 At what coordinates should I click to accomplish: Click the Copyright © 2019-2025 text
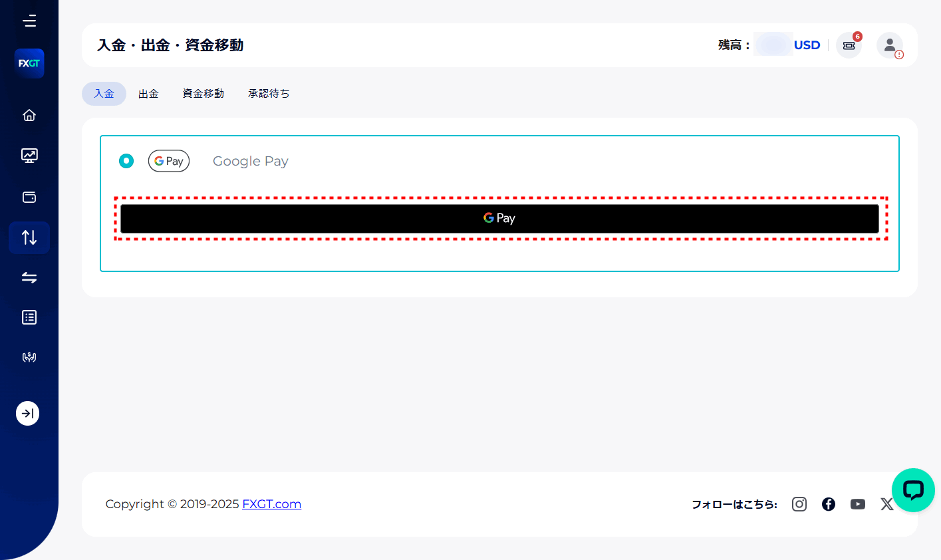coord(172,504)
